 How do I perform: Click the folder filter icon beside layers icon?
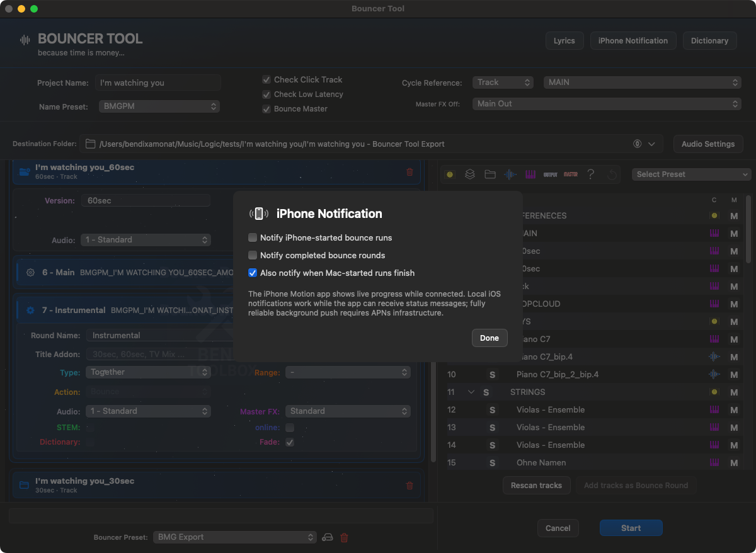pos(490,174)
